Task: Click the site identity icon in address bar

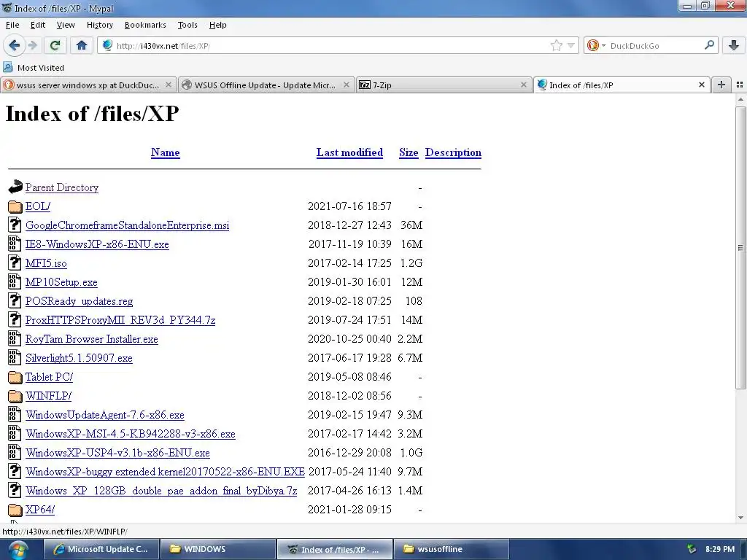Action: click(x=108, y=45)
